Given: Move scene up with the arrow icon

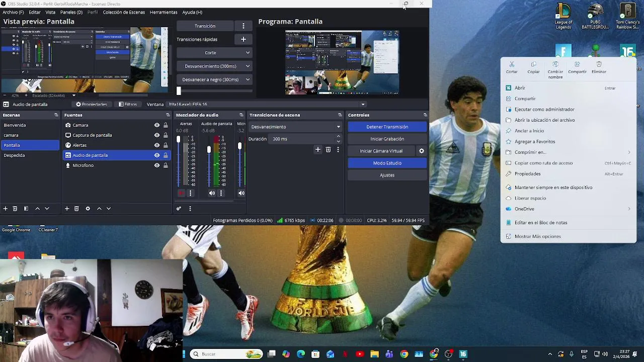Looking at the screenshot, I should pyautogui.click(x=37, y=208).
